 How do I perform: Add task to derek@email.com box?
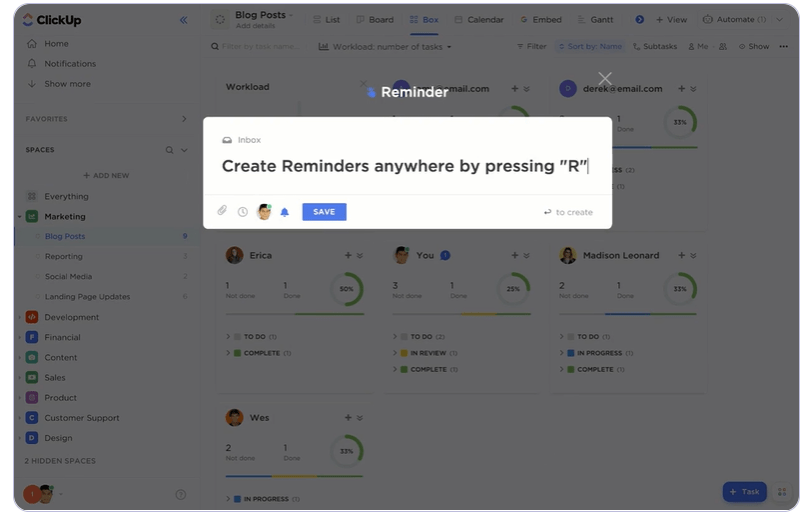[x=682, y=89]
